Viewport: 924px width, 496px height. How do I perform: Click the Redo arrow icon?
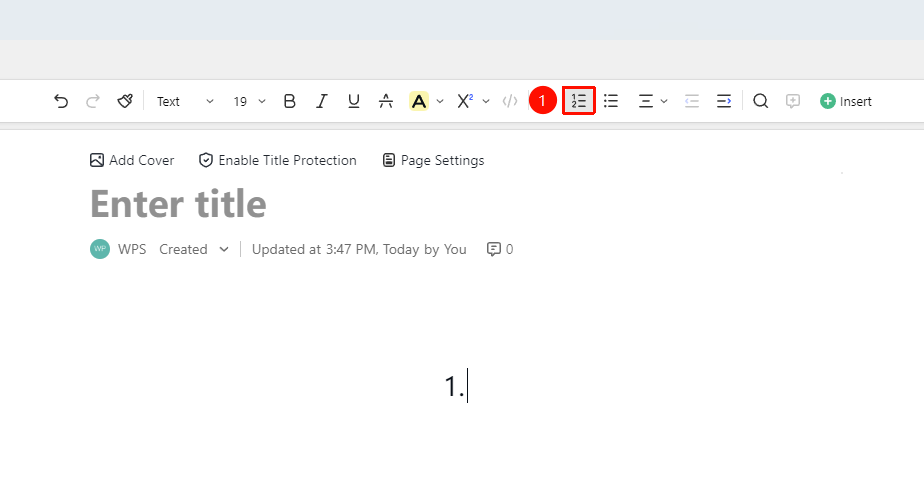pyautogui.click(x=93, y=101)
